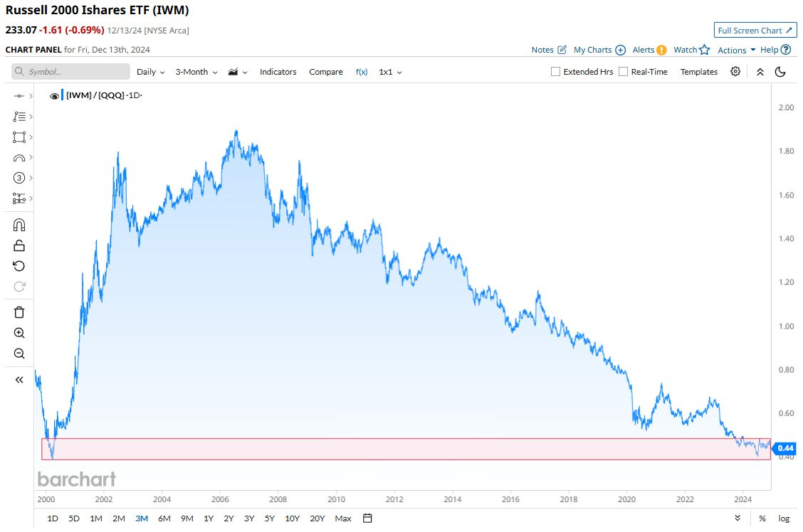Screen dimensions: 803x532
Task: Select the 20Y time range
Action: [317, 518]
